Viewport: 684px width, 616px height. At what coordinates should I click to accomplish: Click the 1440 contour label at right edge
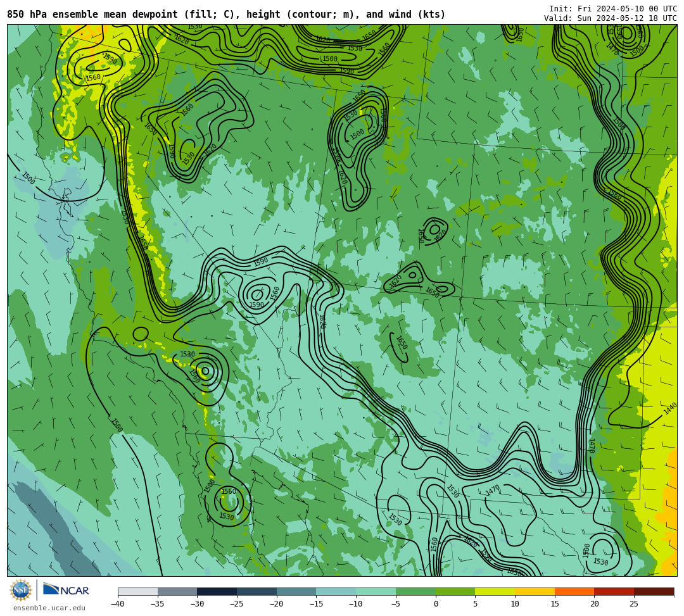point(669,408)
